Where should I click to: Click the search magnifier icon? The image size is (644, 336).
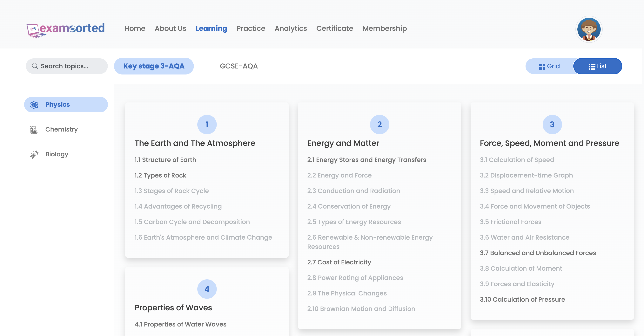[x=35, y=66]
